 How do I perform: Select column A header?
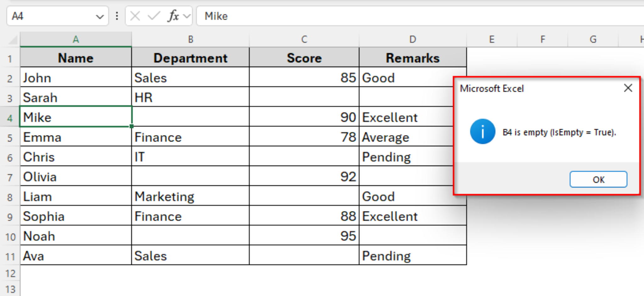[75, 39]
